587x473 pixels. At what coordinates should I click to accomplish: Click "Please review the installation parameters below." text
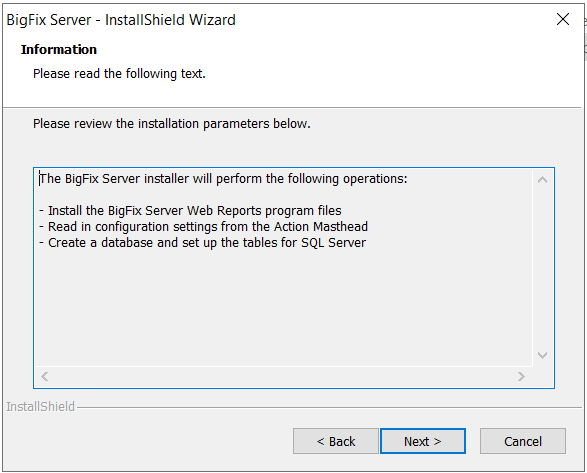[172, 124]
